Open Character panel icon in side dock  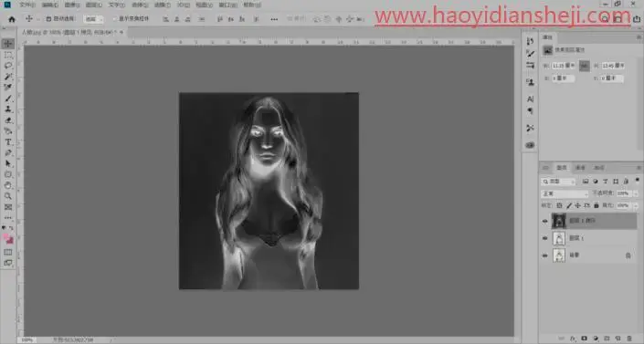pyautogui.click(x=530, y=99)
